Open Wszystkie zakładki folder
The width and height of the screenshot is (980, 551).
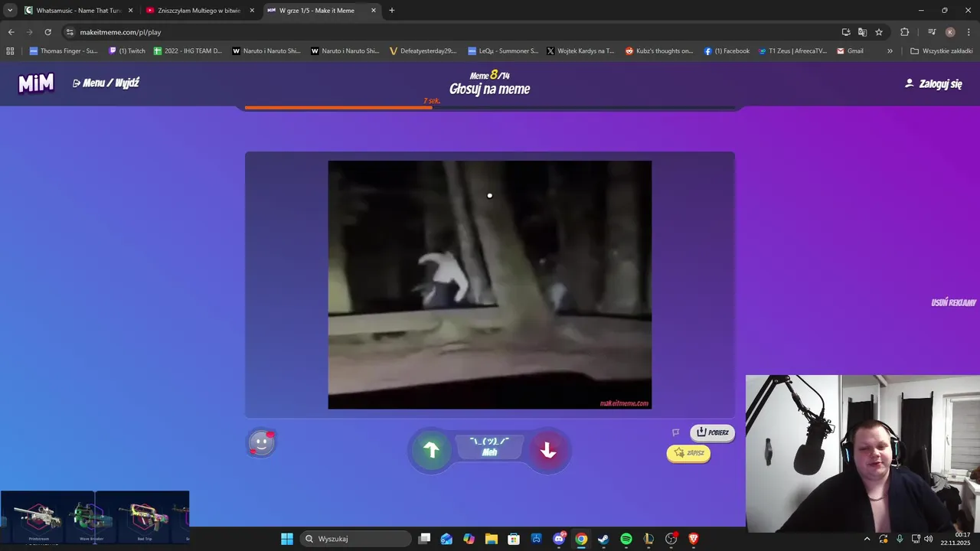941,51
